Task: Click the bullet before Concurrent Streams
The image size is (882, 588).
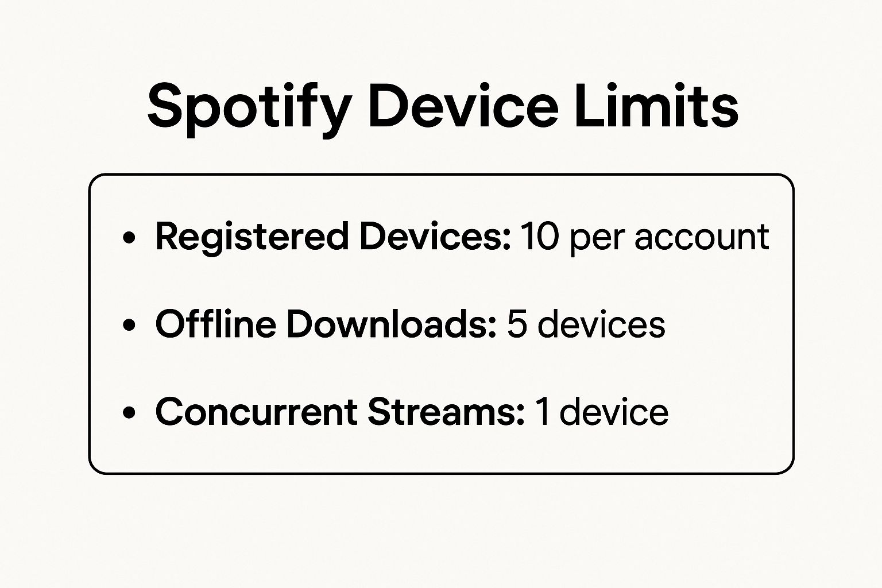Action: [x=129, y=412]
